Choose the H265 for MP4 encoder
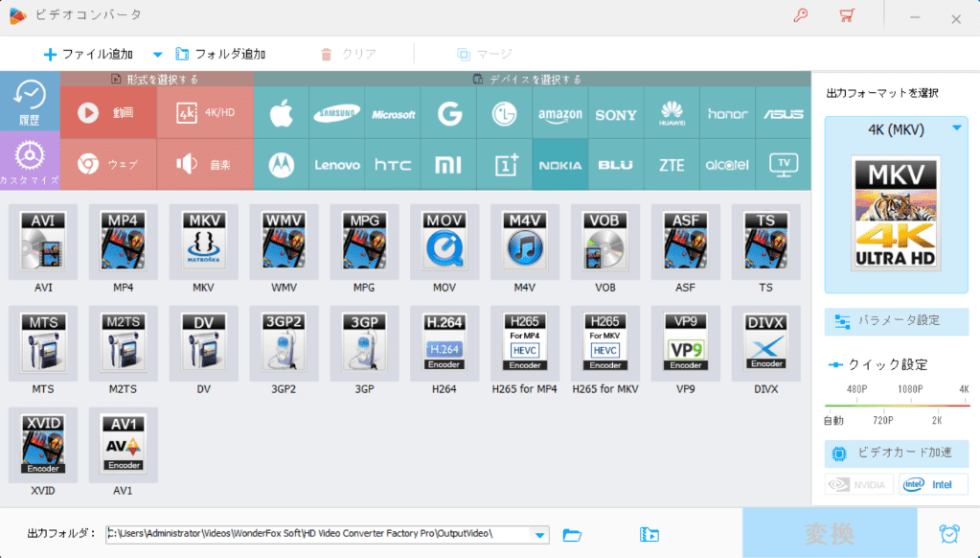Viewport: 980px width, 558px height. [x=525, y=343]
